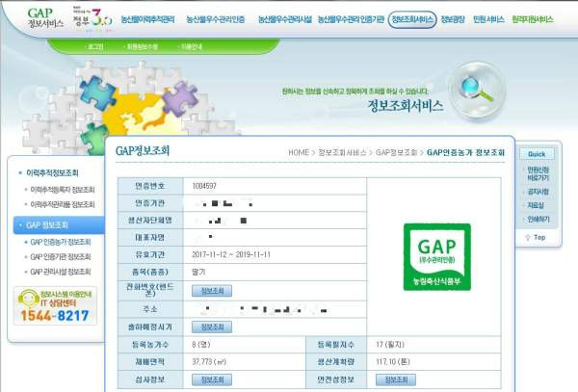Screen dimensions: 578x392
Task: Select the highlighted GAP 정보조회 sidebar item
Action: tap(59, 225)
